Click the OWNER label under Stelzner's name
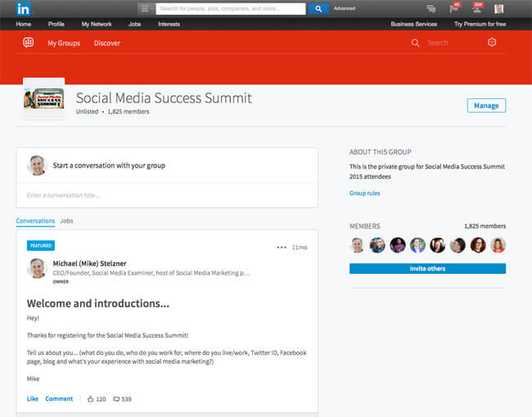This screenshot has height=417, width=532. pyautogui.click(x=61, y=282)
